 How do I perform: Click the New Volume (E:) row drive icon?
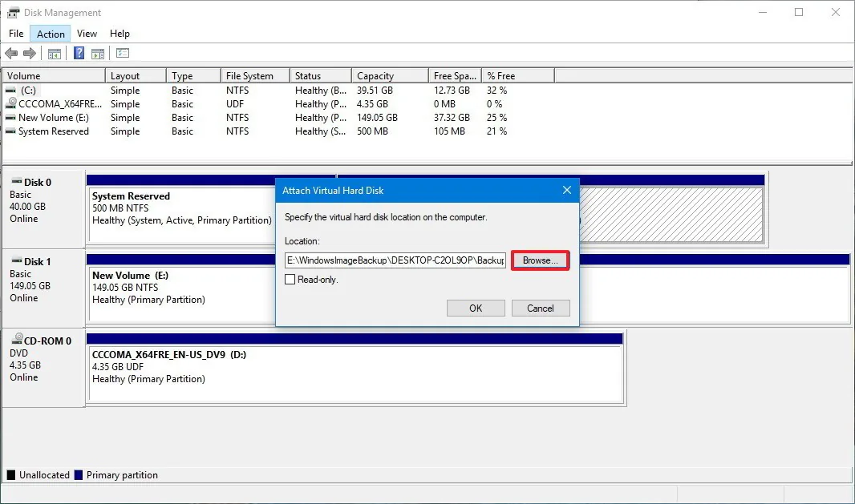(x=10, y=118)
